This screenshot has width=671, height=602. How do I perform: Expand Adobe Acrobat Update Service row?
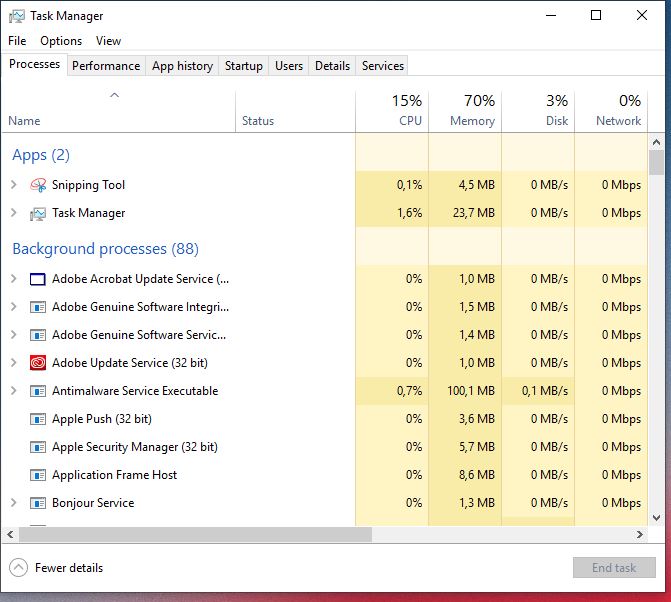pos(14,279)
